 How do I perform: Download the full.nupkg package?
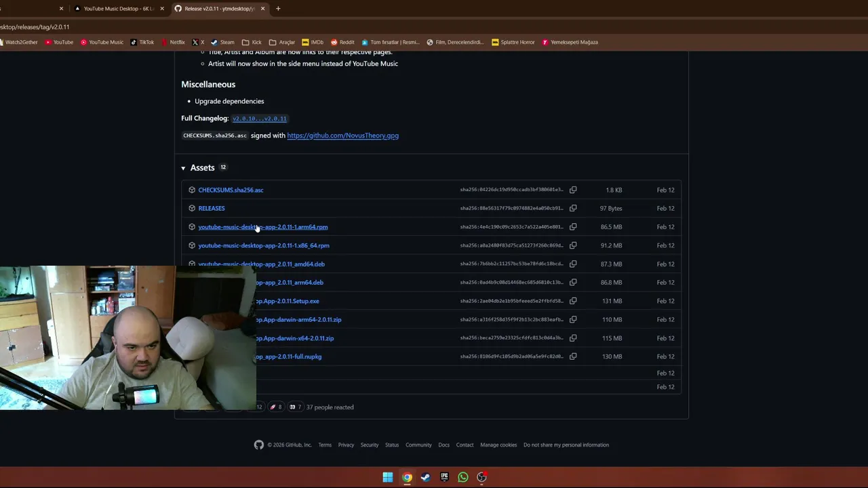click(x=289, y=357)
